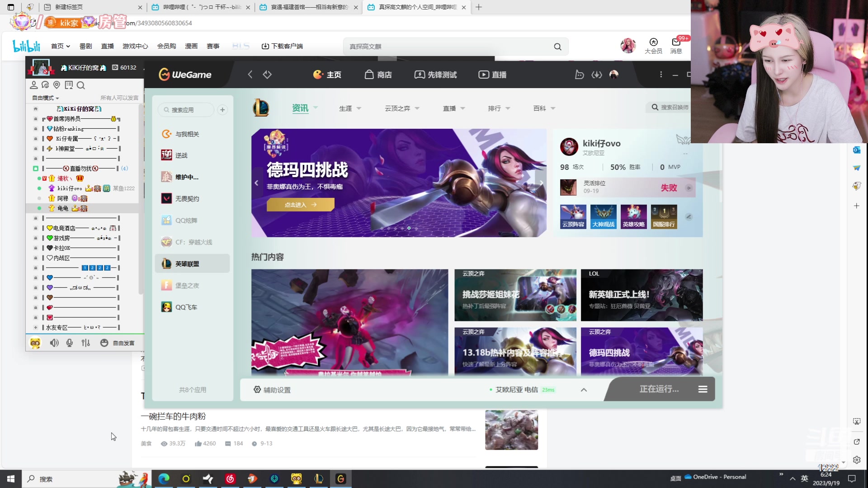Open the 大神观战 shortcut tile
The image size is (868, 488).
point(604,216)
